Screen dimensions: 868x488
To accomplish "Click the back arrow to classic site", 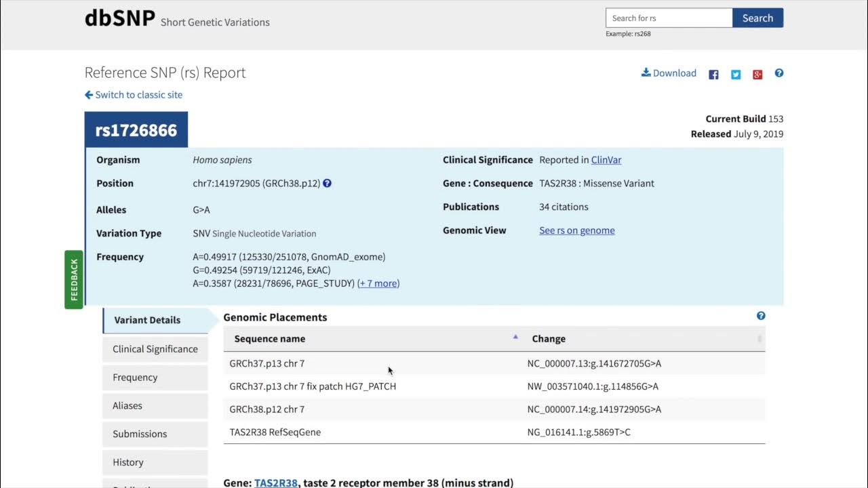I will [x=89, y=95].
